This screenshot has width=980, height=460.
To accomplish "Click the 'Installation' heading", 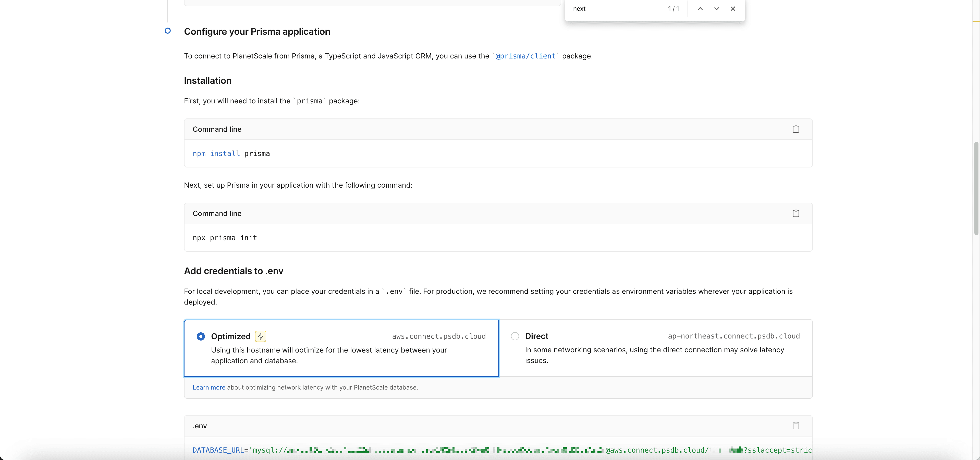I will [208, 81].
